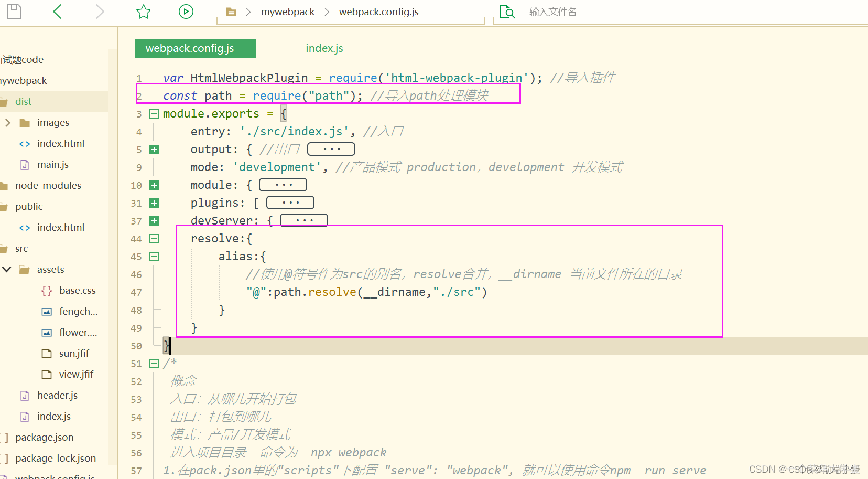Screen dimensions: 868x479
Task: Click the JS file icon beside header.js
Action: 25,396
